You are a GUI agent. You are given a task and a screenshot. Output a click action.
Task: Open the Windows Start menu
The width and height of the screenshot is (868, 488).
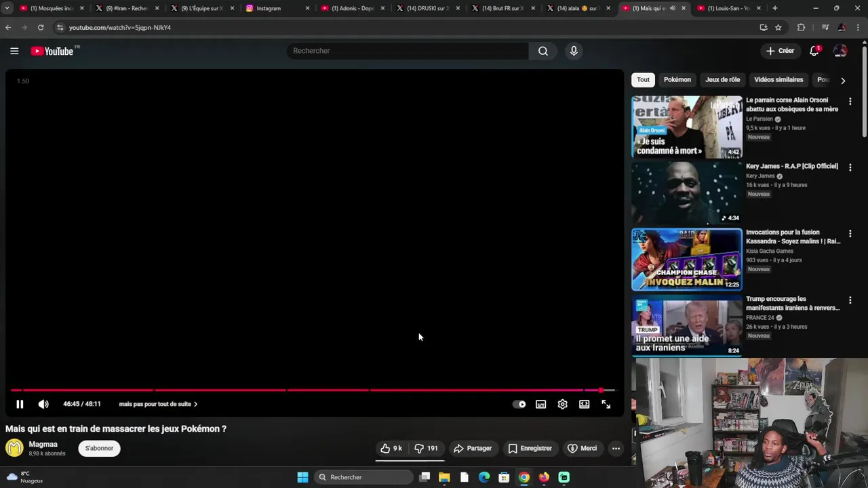[302, 477]
